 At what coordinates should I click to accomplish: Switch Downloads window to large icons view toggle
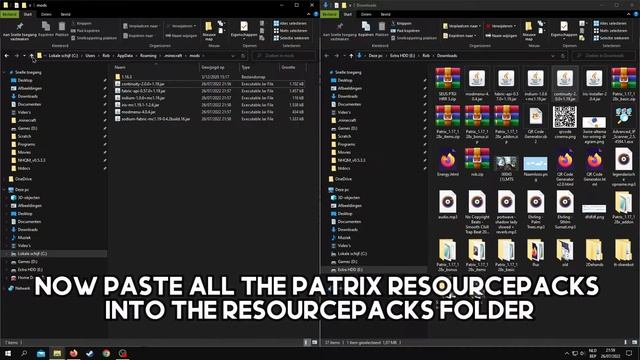pyautogui.click(x=634, y=342)
